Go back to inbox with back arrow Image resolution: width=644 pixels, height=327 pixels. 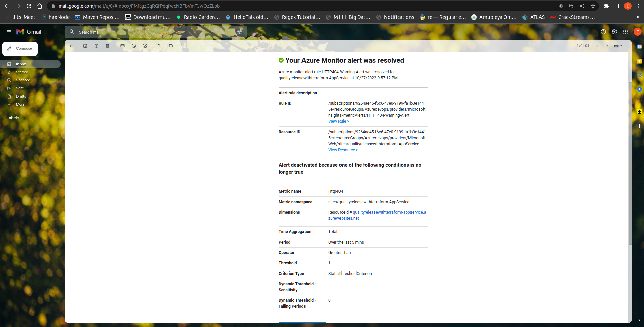point(71,46)
